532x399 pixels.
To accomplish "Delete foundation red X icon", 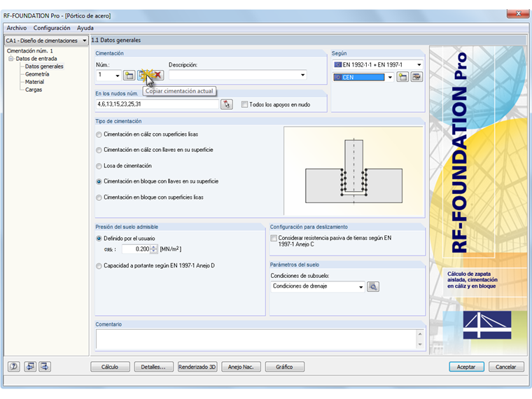I will click(158, 75).
